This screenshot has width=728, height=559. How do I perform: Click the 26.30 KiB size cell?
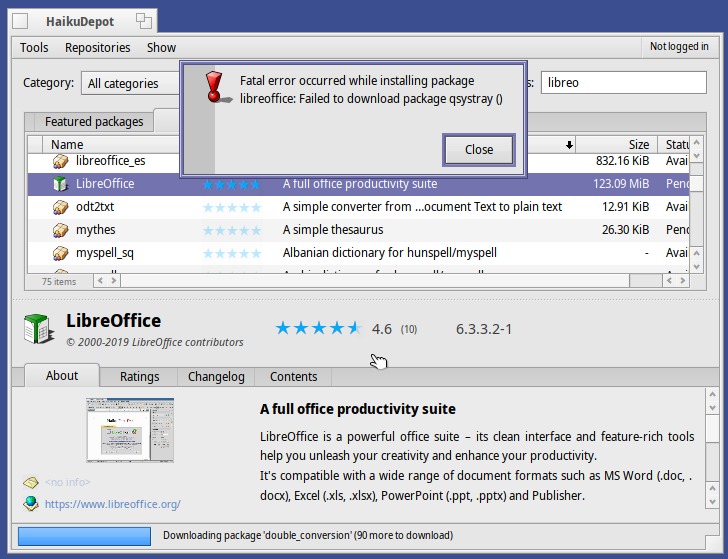[625, 230]
